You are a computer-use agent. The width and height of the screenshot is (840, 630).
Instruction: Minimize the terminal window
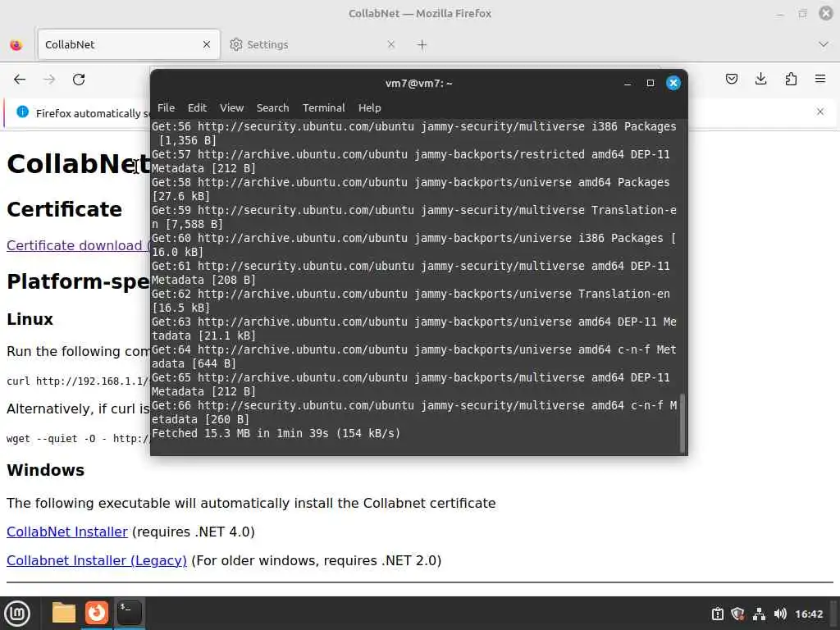coord(628,83)
